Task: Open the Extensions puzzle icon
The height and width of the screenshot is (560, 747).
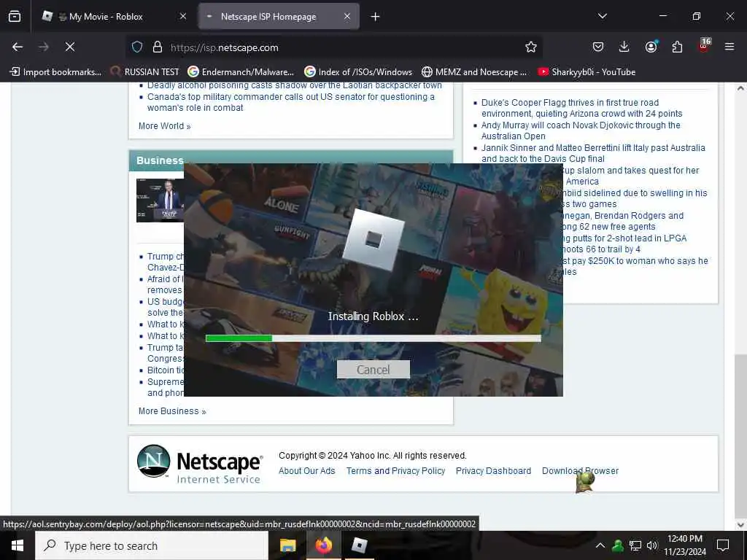Action: coord(677,47)
